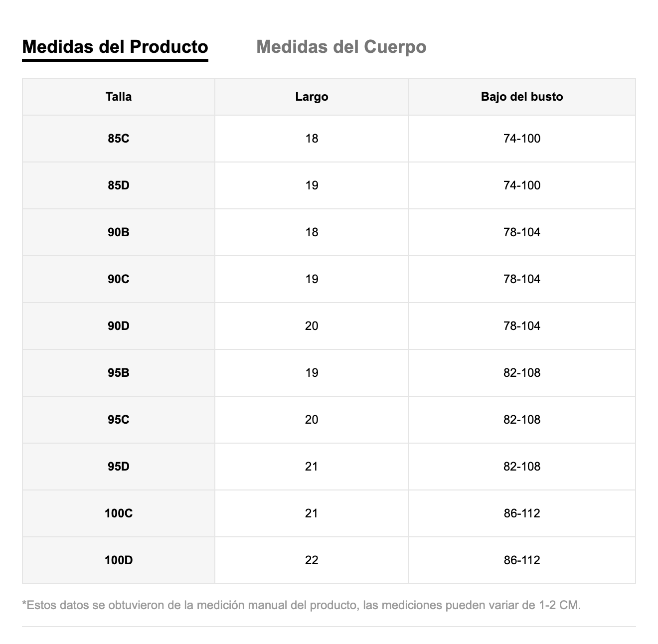Click the Largo value 22 for 100D

[x=312, y=560]
